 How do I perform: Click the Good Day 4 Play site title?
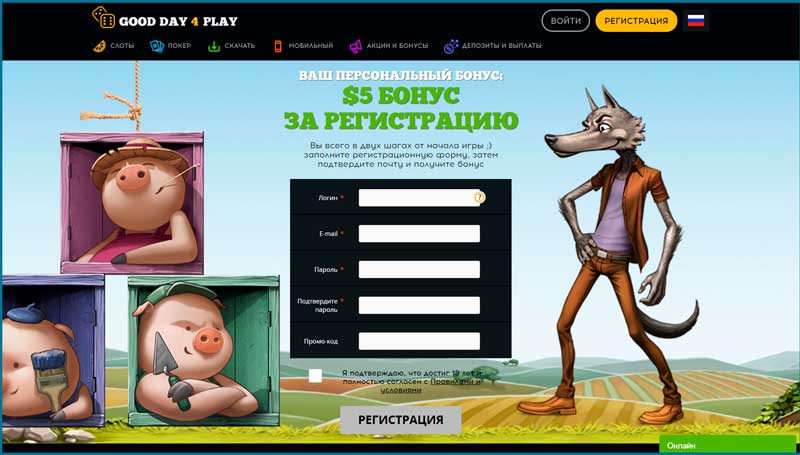coord(178,21)
